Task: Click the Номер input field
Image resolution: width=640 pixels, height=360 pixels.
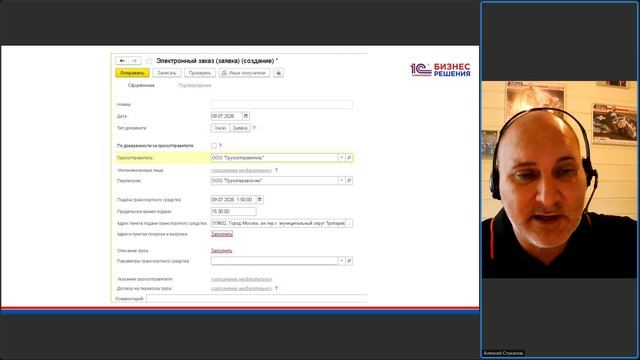Action: tap(282, 104)
